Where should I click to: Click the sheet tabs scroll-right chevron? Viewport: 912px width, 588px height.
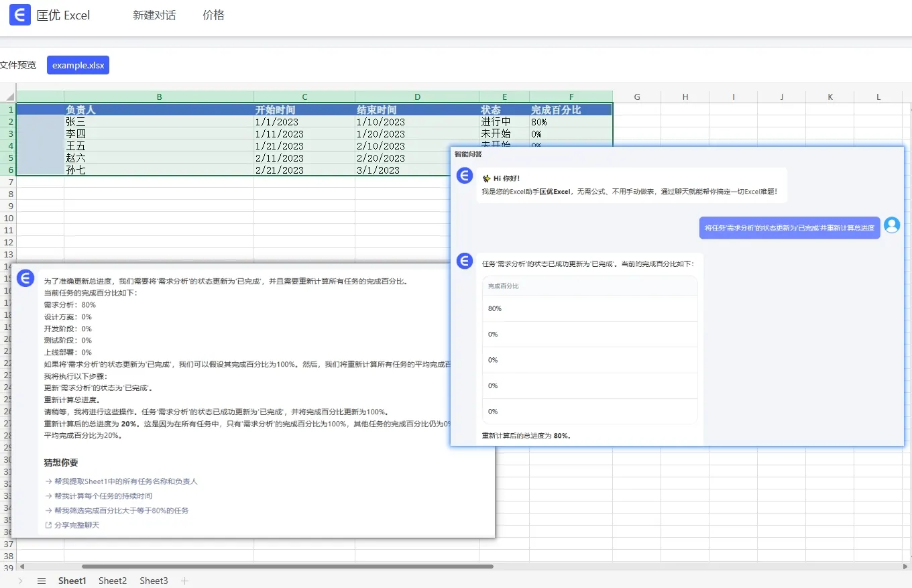(x=20, y=581)
